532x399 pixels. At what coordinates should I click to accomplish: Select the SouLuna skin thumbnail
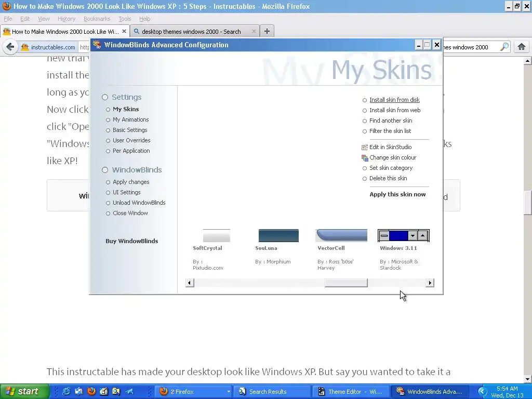click(x=278, y=235)
